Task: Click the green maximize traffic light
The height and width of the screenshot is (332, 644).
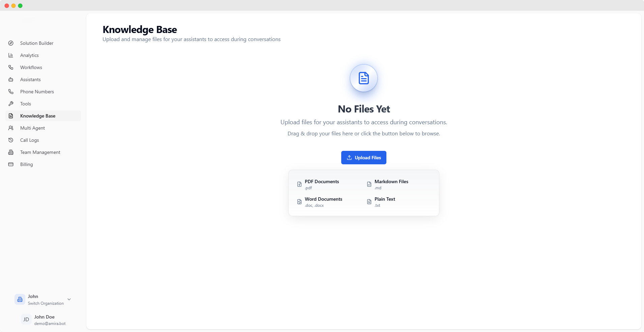Action: pyautogui.click(x=21, y=5)
